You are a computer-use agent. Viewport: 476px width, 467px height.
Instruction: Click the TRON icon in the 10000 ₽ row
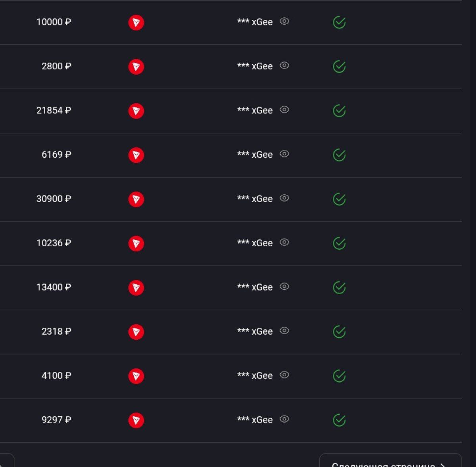tap(136, 23)
